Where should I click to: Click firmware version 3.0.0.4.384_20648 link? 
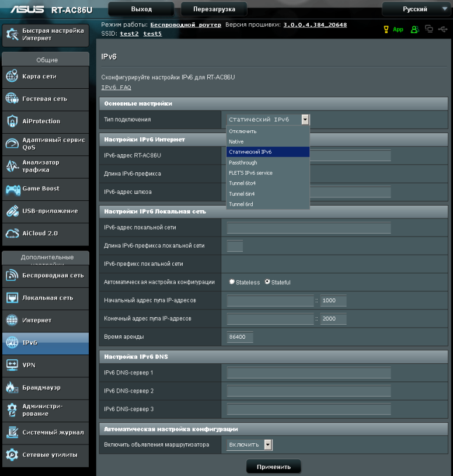pyautogui.click(x=315, y=25)
